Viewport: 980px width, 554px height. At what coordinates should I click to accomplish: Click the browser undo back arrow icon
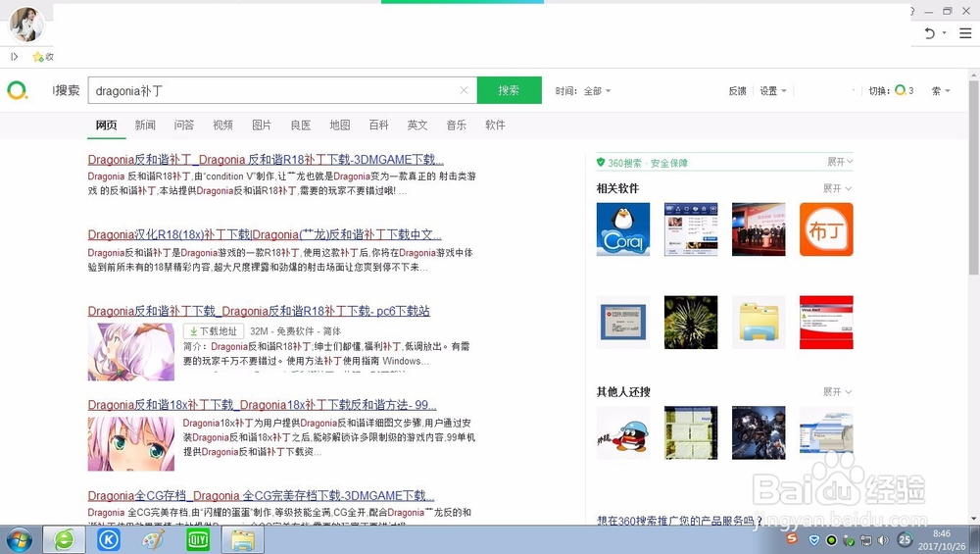[930, 33]
